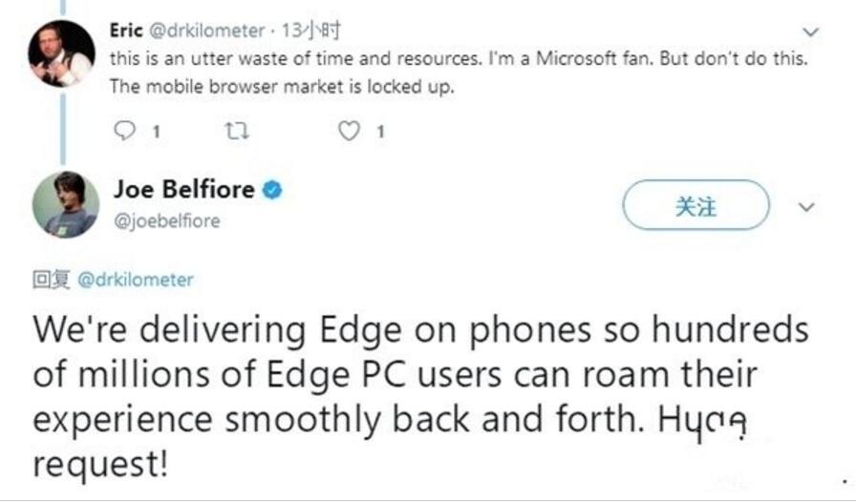
Task: Click Joe Belfiore's blue verified badge
Action: [272, 190]
